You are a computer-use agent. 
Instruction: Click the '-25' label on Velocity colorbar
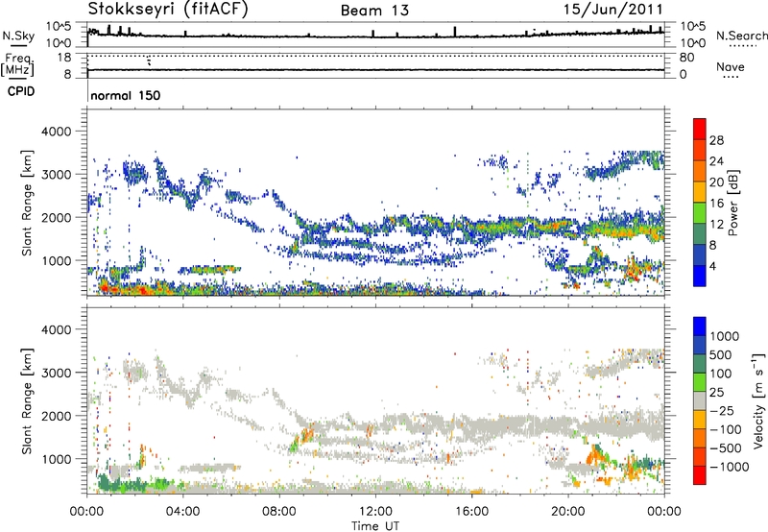722,410
